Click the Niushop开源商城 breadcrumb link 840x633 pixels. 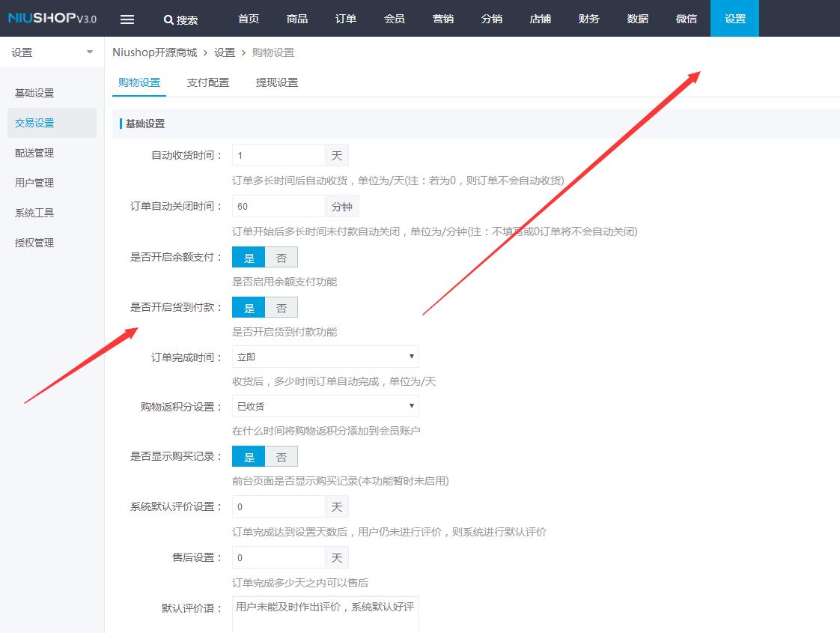click(x=155, y=52)
